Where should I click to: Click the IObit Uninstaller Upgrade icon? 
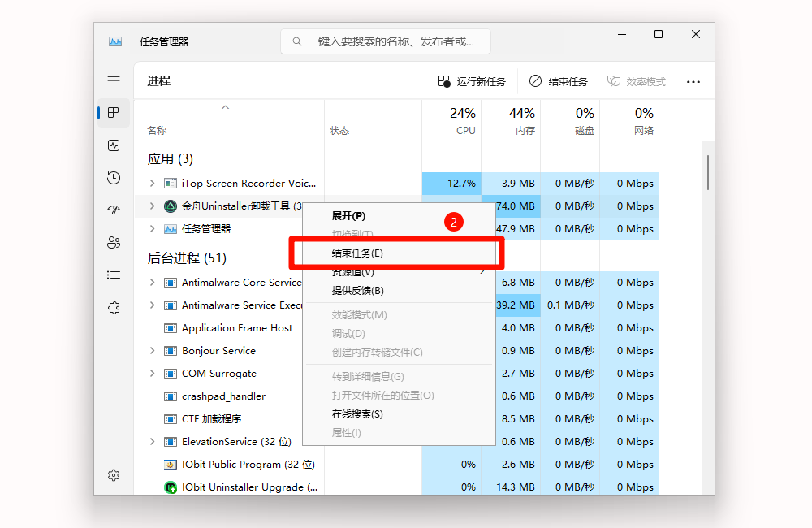pyautogui.click(x=170, y=487)
